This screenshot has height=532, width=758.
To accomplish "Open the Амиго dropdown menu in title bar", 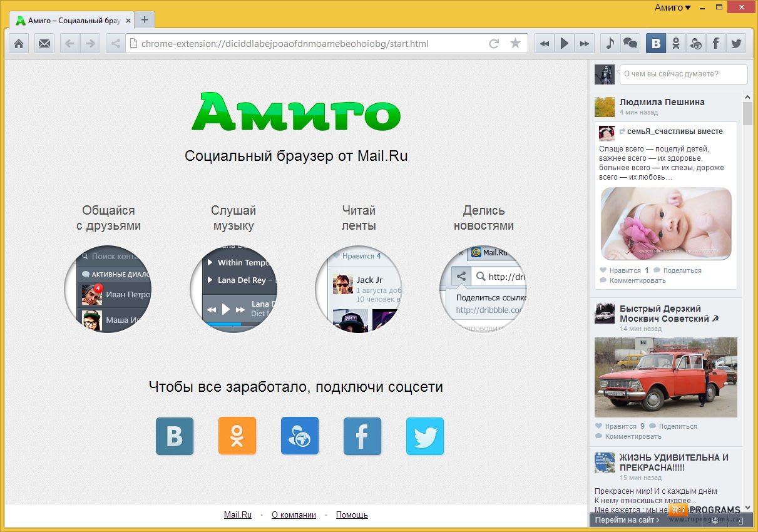I will pos(672,8).
